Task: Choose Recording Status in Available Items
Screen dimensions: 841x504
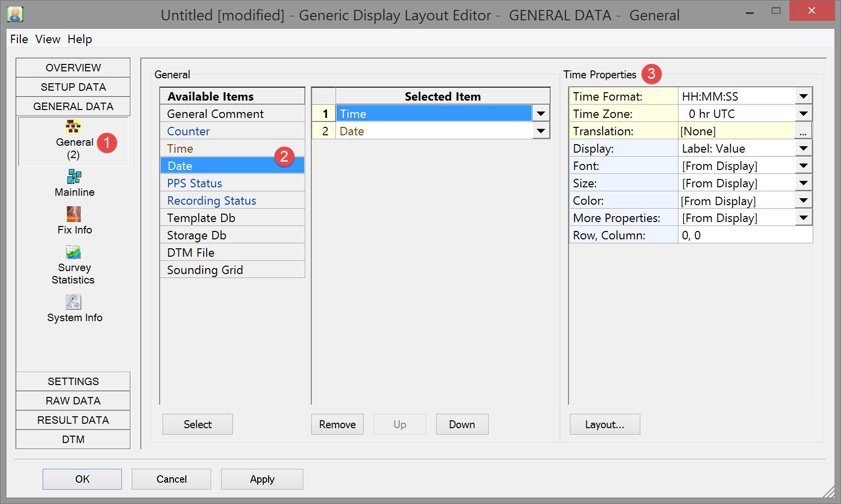Action: 212,201
